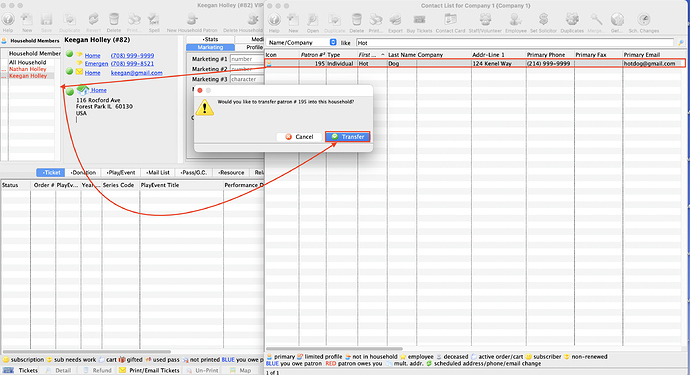690x375 pixels.
Task: Select Nathan Holley in household members
Action: tap(28, 69)
